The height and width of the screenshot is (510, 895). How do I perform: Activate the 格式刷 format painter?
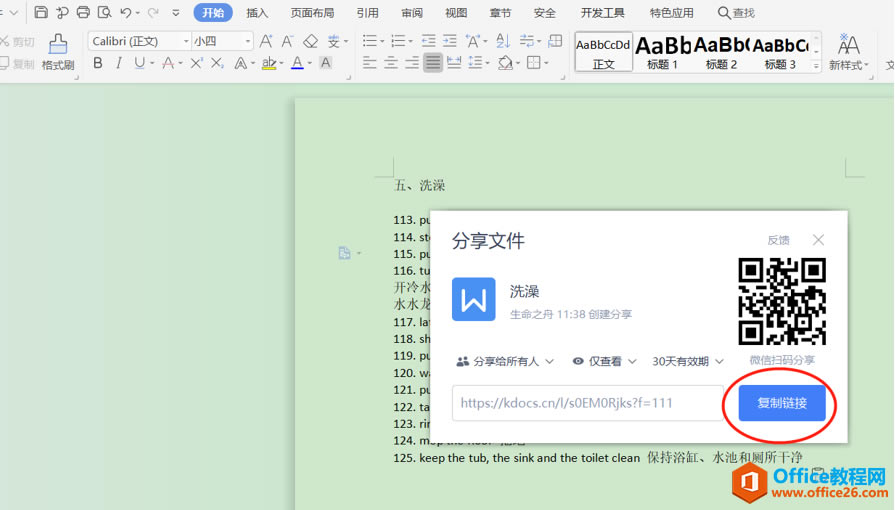coord(58,52)
